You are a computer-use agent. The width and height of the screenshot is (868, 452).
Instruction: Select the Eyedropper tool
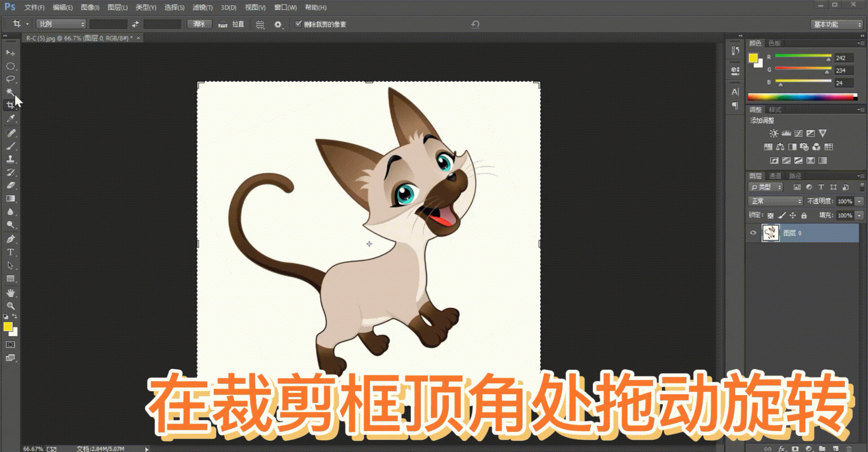coord(10,118)
